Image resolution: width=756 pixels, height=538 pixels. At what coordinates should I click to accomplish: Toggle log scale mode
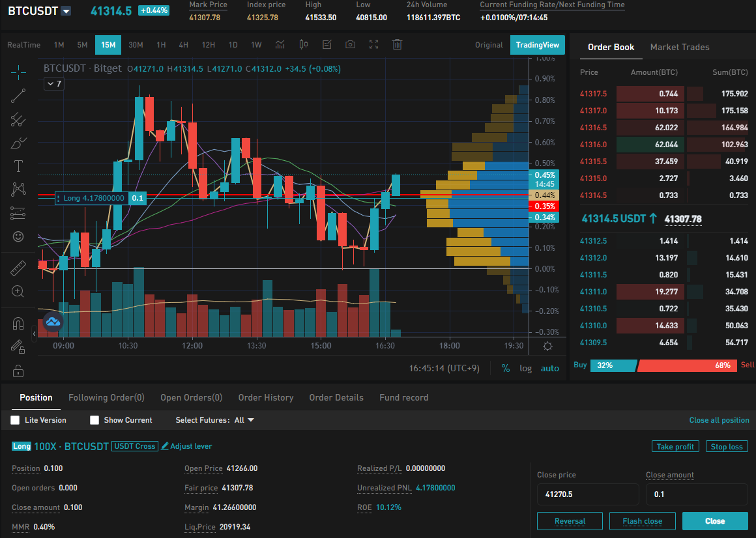click(x=525, y=369)
